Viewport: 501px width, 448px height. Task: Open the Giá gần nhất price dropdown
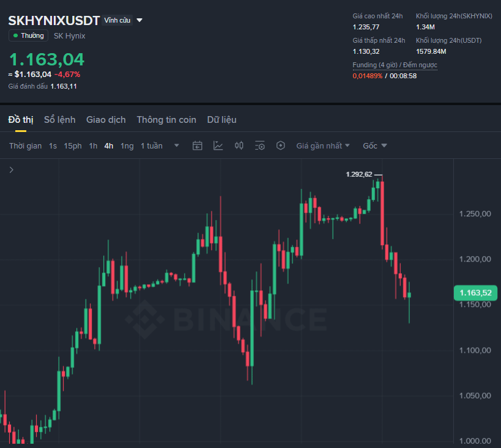323,146
